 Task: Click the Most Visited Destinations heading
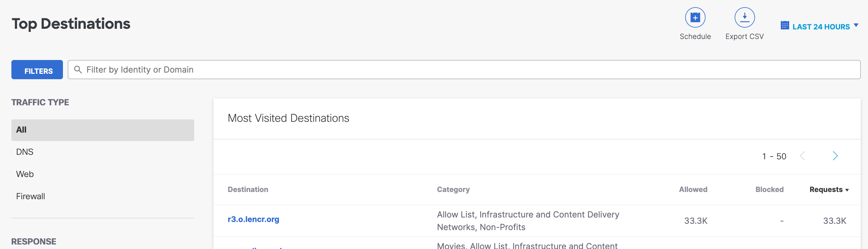point(288,118)
